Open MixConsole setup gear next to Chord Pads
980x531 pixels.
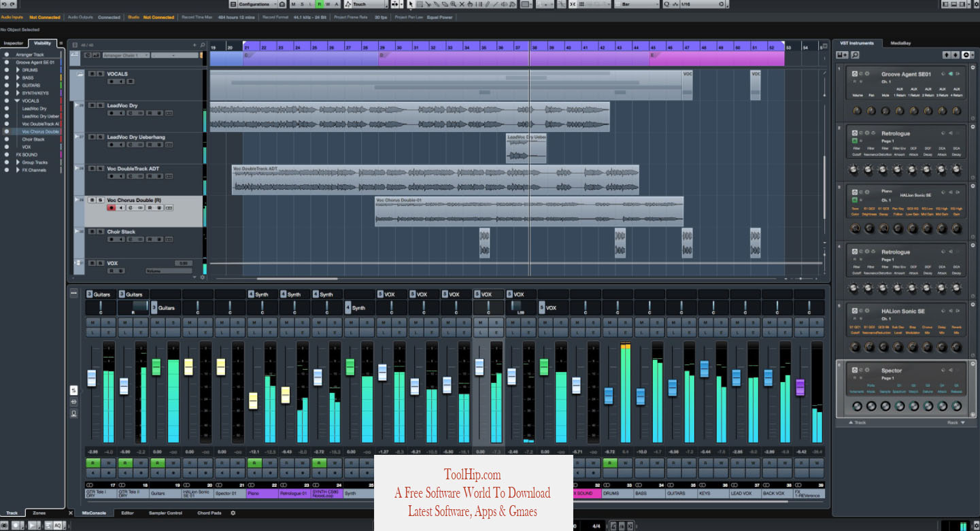click(233, 513)
